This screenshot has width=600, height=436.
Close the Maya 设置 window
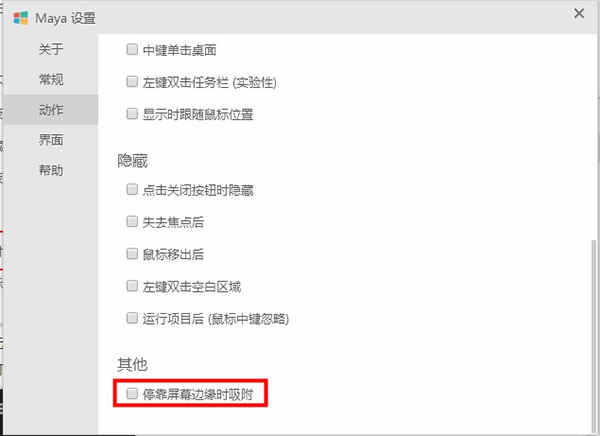[x=579, y=13]
